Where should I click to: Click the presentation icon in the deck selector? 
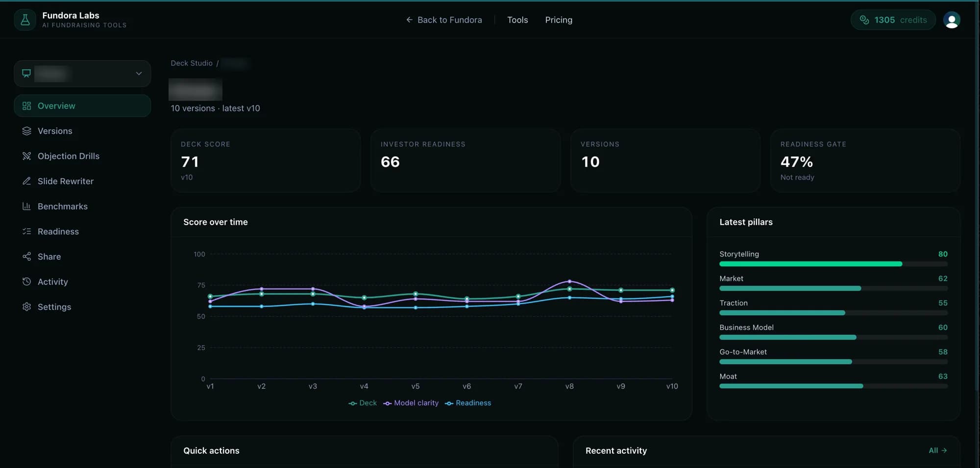coord(26,73)
